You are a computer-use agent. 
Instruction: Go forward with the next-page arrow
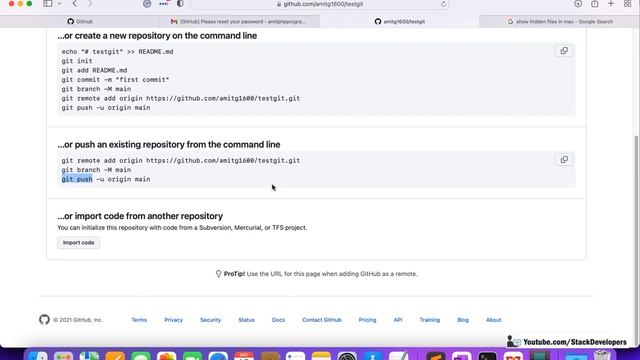click(90, 4)
